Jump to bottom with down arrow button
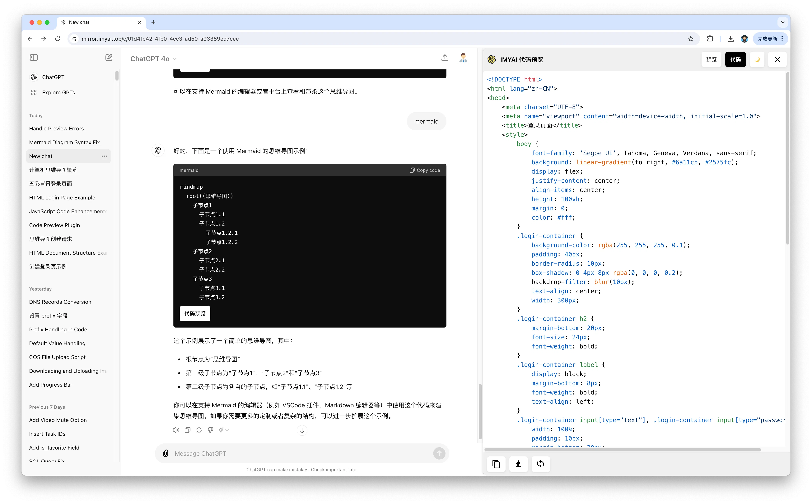This screenshot has width=812, height=504. 302,430
